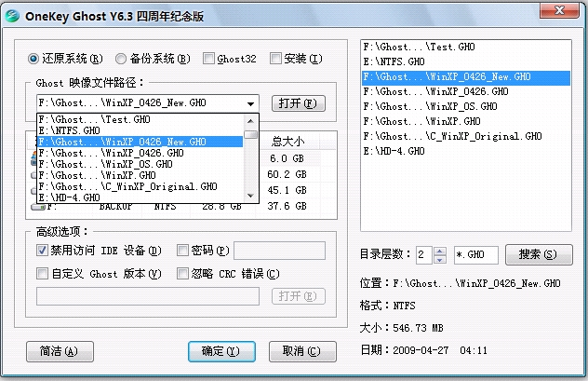Select F:\Ghost...\Test.GHO in search results
The height and width of the screenshot is (381, 588).
tap(466, 47)
